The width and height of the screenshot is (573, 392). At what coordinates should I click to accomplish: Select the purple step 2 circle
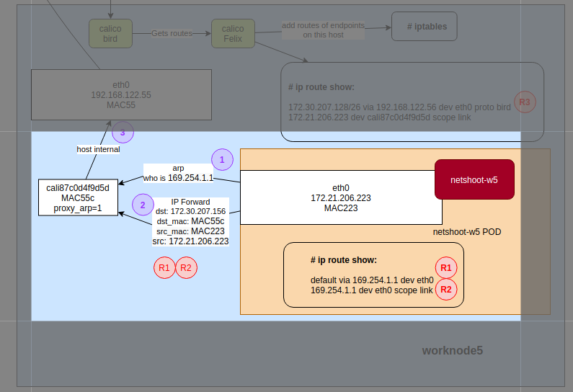(x=143, y=205)
